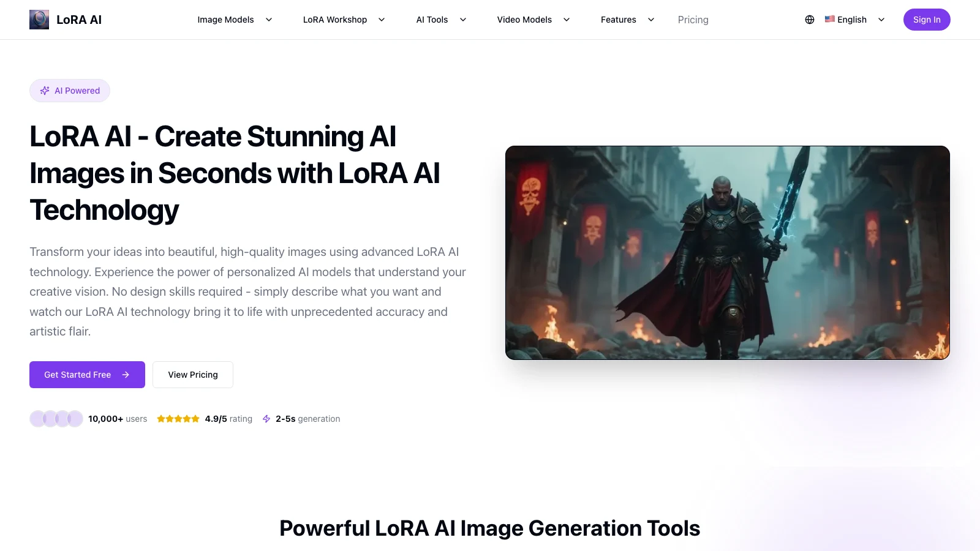Click the armored warrior hero image

point(728,253)
